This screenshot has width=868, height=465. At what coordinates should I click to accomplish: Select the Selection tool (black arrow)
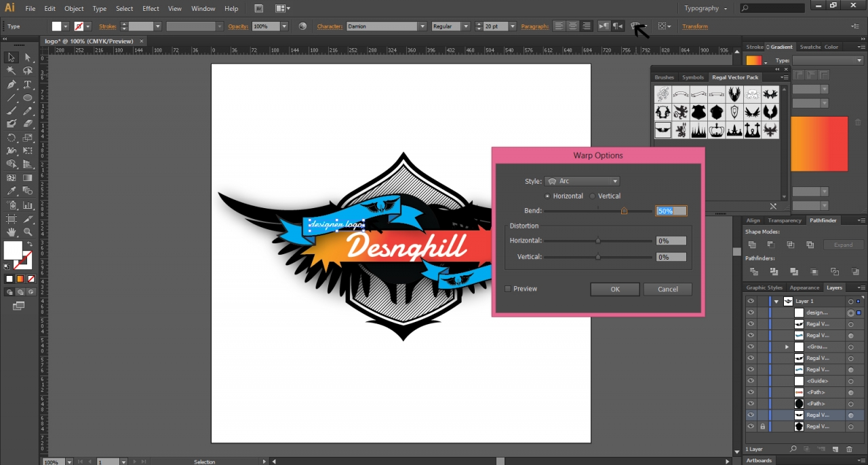pos(12,58)
